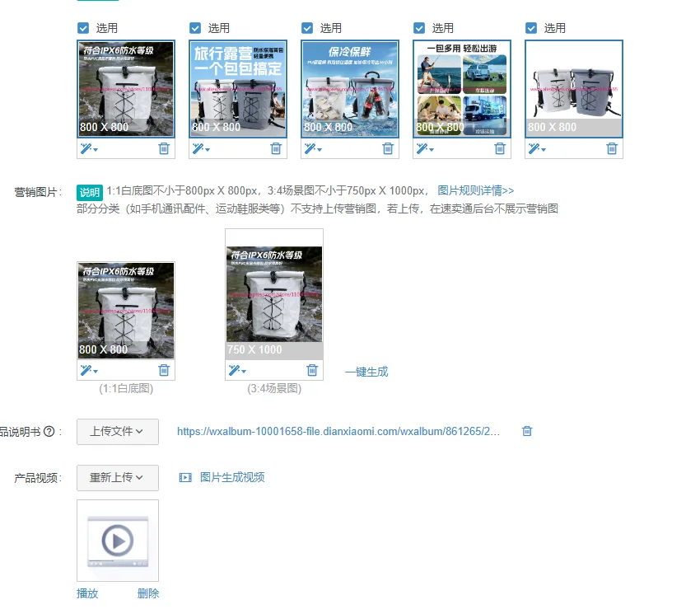Open the 重新上传 video dropdown

[x=118, y=478]
